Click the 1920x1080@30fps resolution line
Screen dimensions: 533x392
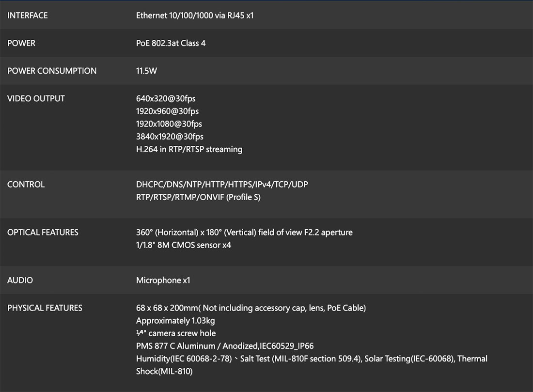tap(169, 124)
